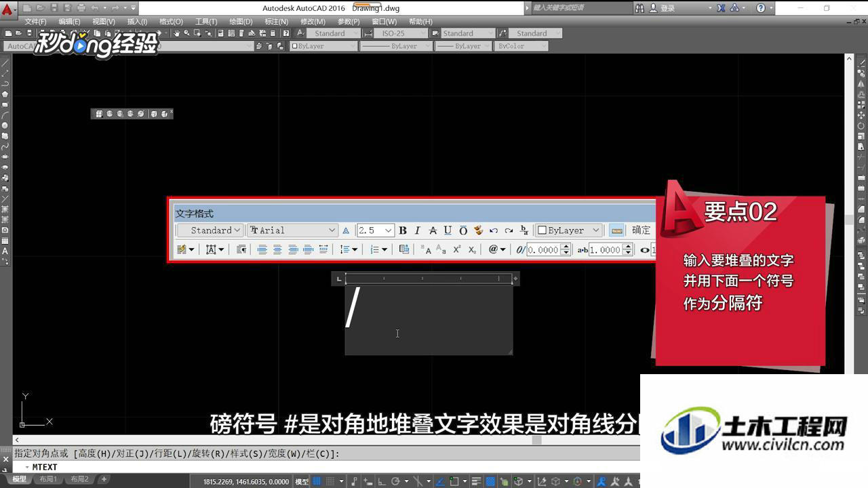This screenshot has height=488, width=868.
Task: Click 确定 to finish text editing
Action: click(641, 230)
